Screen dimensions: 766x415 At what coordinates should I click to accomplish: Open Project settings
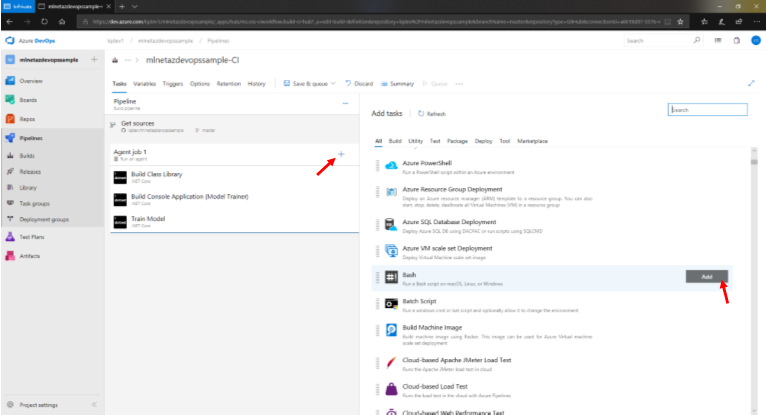[x=38, y=405]
